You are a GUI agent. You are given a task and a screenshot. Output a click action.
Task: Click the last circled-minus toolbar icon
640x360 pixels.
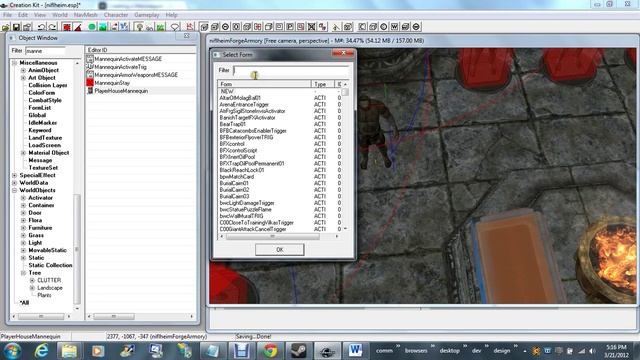(416, 27)
